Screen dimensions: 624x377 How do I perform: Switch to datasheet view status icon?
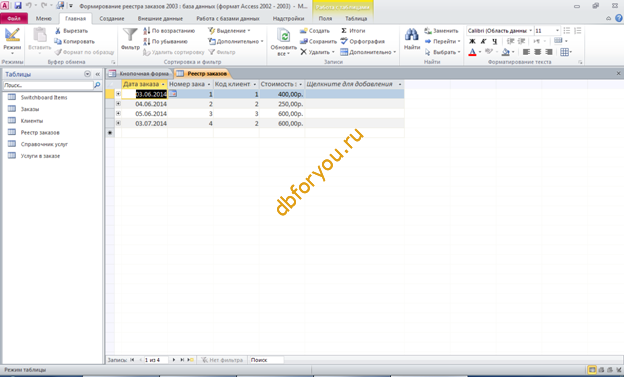tap(592, 370)
